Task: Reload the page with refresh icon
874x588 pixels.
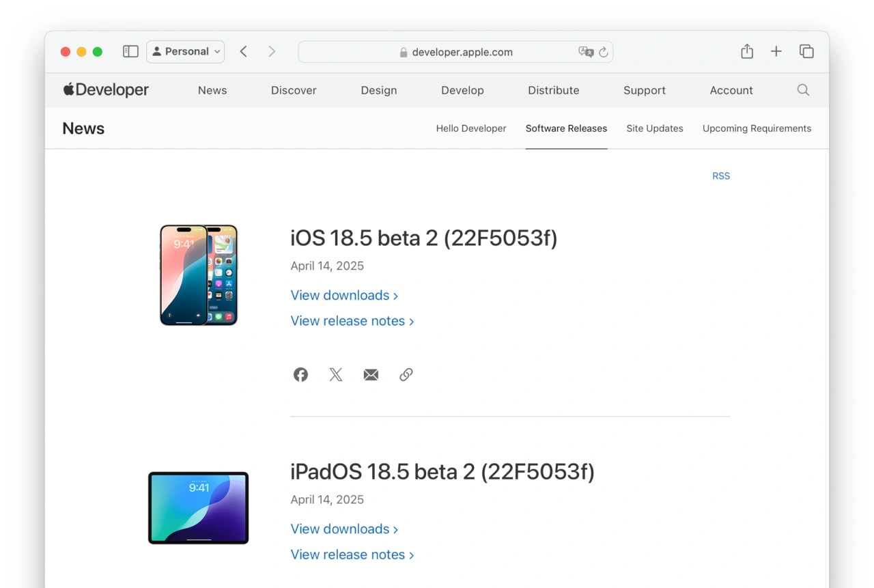Action: [x=604, y=52]
